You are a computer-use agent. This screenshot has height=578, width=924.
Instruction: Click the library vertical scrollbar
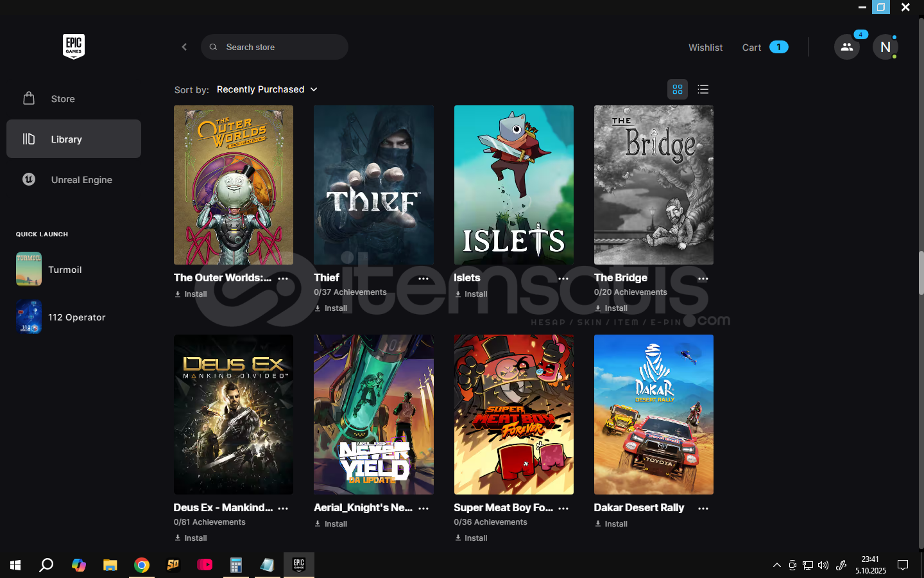click(920, 272)
